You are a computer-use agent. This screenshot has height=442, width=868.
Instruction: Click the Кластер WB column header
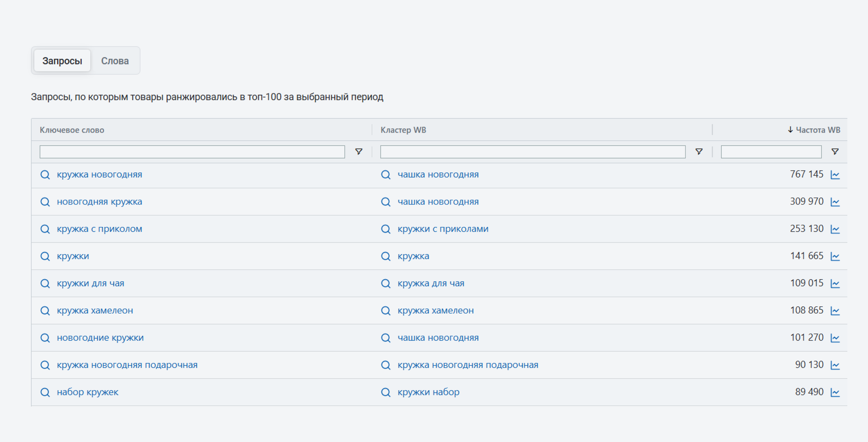(403, 130)
